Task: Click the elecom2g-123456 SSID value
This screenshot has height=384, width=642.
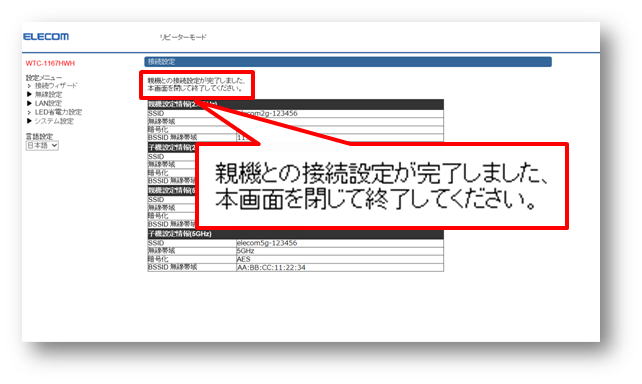Action: coord(267,113)
